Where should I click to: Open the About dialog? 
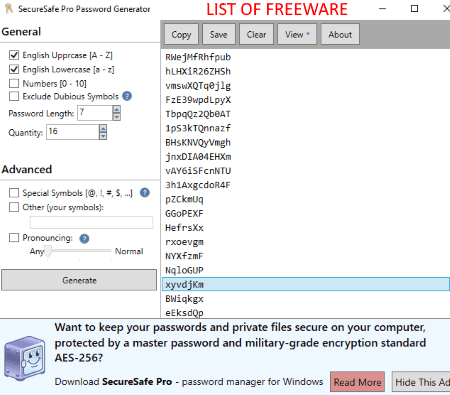340,34
